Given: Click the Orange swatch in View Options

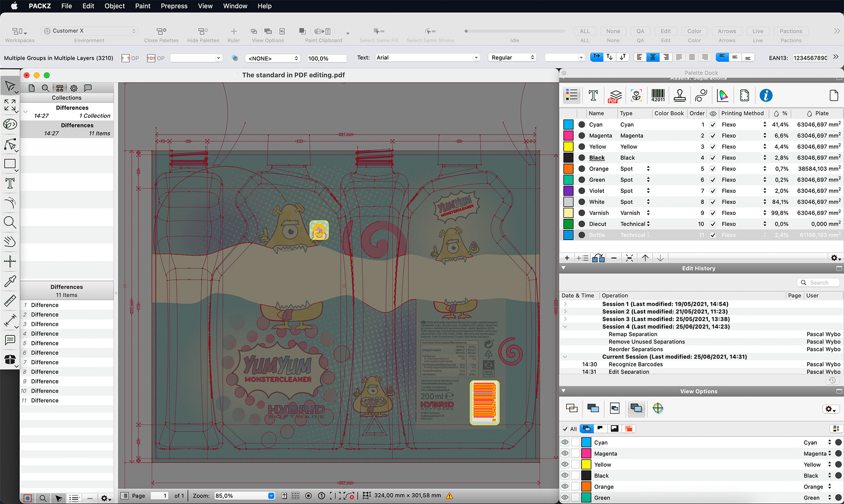Looking at the screenshot, I should point(586,486).
